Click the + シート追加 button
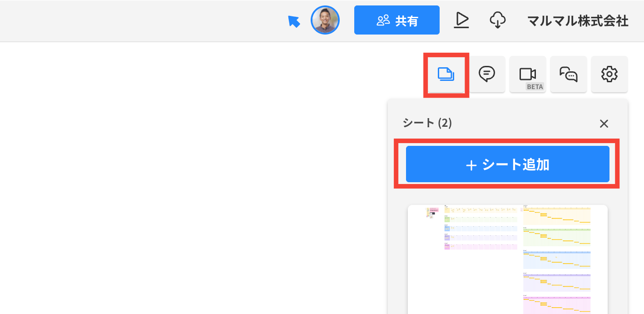The image size is (644, 314). [508, 164]
